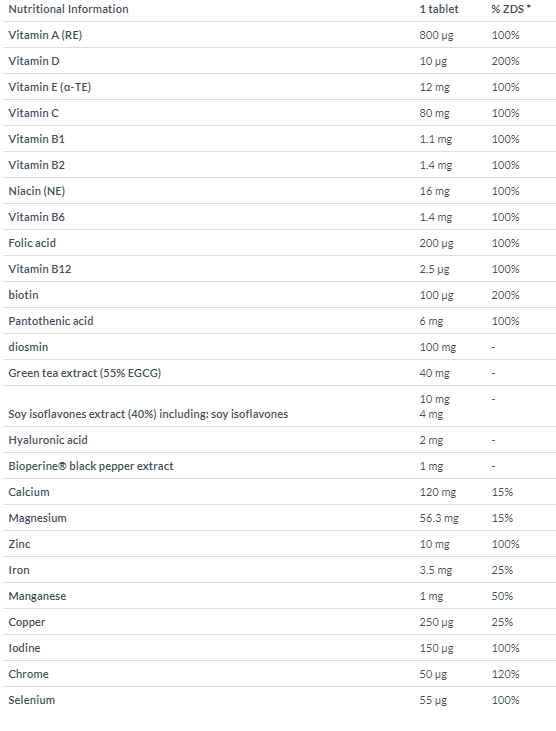Click the Soy isoflavones extract row text
Image resolution: width=556 pixels, height=731 pixels.
pos(148,414)
